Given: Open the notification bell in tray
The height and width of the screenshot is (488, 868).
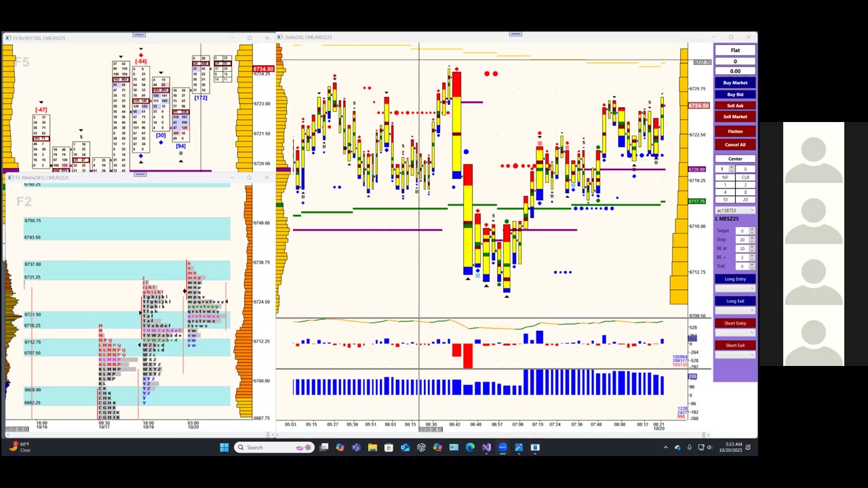Looking at the screenshot, I should click(748, 447).
